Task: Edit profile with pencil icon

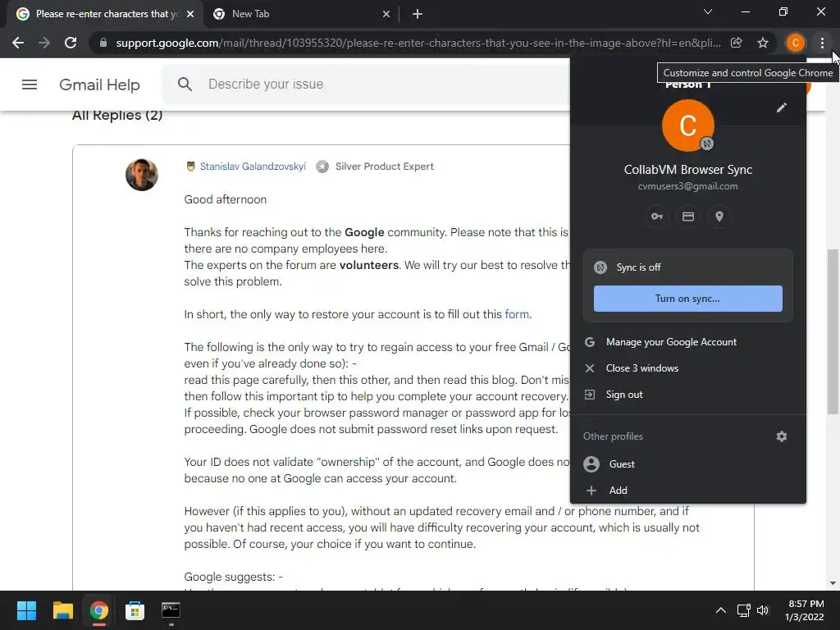Action: point(781,107)
